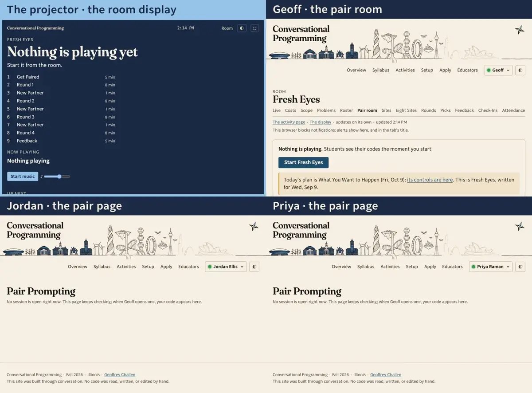The image size is (532, 393).
Task: Open Activities in Geoff's pair room nav
Action: (405, 70)
